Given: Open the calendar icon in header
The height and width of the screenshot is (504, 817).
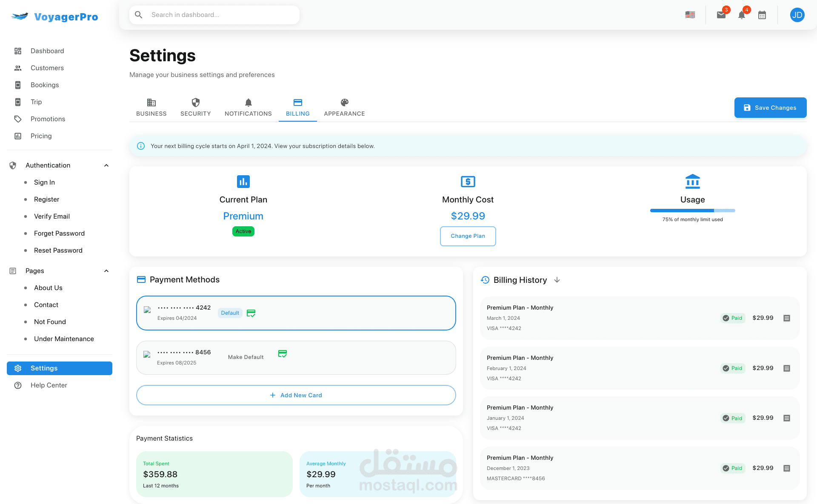Looking at the screenshot, I should pos(762,15).
